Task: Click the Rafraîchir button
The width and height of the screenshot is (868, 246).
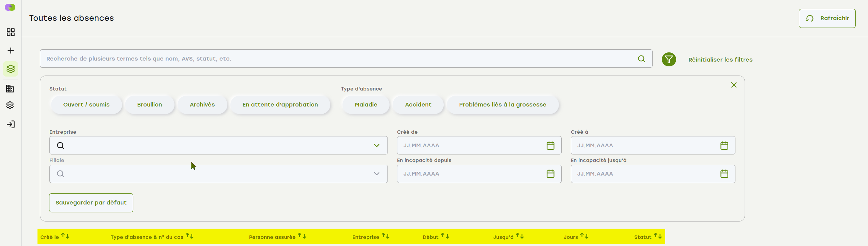Action: [x=827, y=18]
